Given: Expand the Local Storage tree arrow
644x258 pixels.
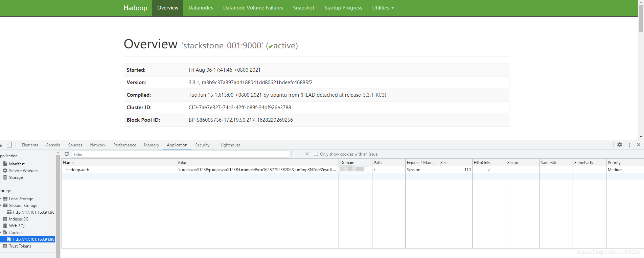Looking at the screenshot, I should coord(1,199).
